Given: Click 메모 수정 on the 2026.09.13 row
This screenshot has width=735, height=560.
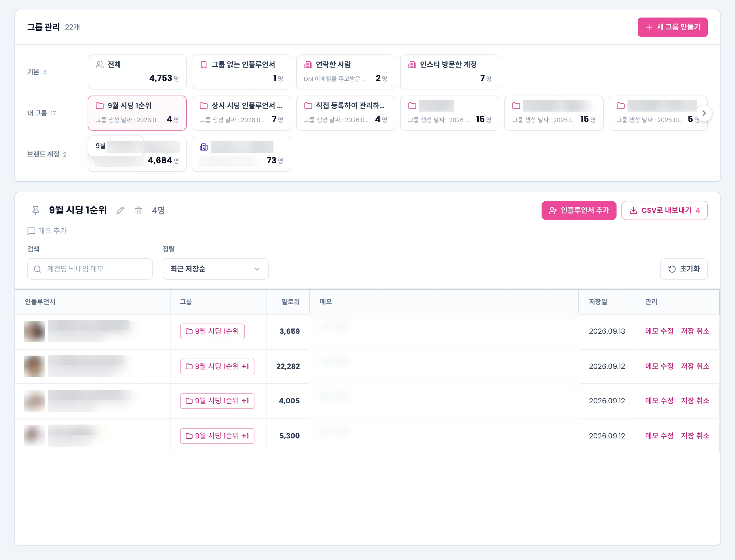Looking at the screenshot, I should 659,331.
